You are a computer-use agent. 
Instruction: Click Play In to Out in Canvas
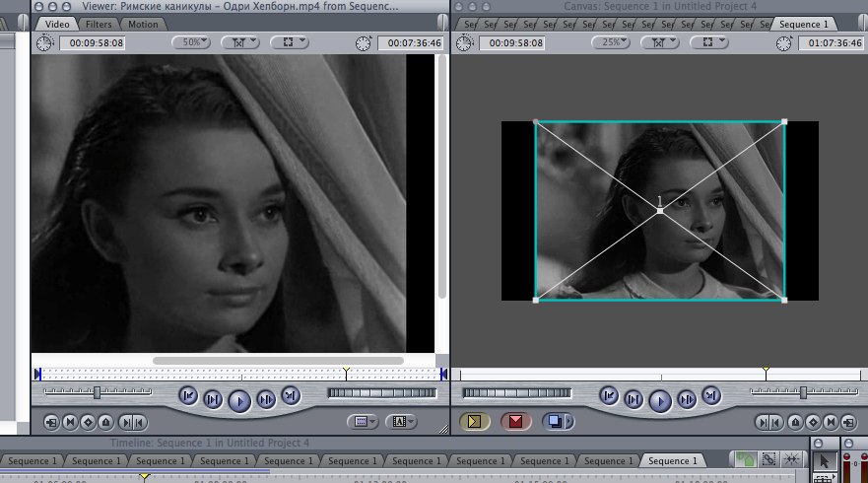pyautogui.click(x=634, y=399)
